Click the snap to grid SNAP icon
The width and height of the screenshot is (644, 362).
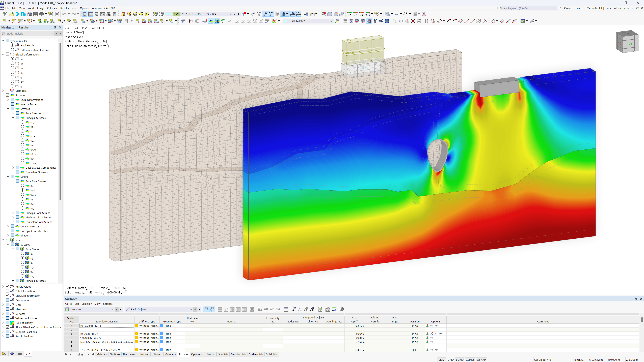pos(441,359)
